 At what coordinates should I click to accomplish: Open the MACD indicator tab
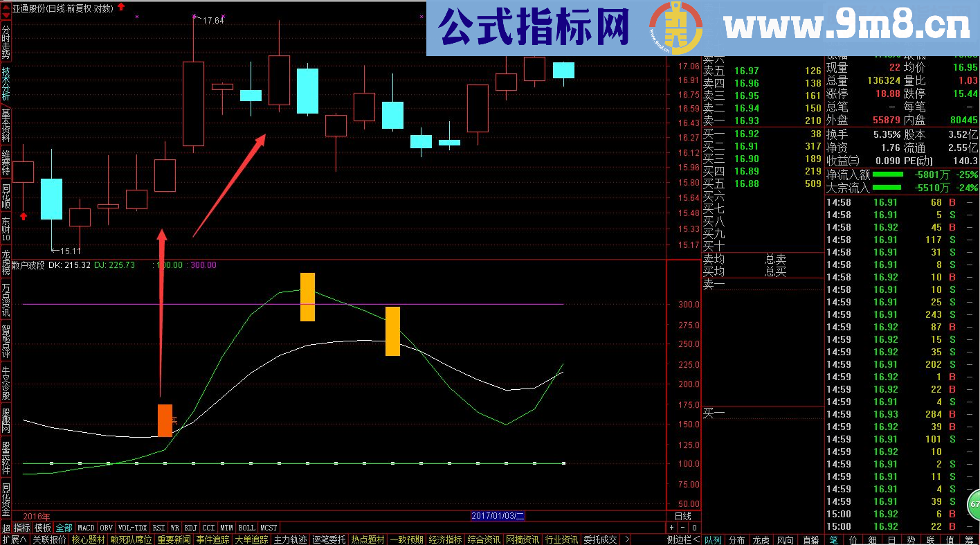pos(85,527)
